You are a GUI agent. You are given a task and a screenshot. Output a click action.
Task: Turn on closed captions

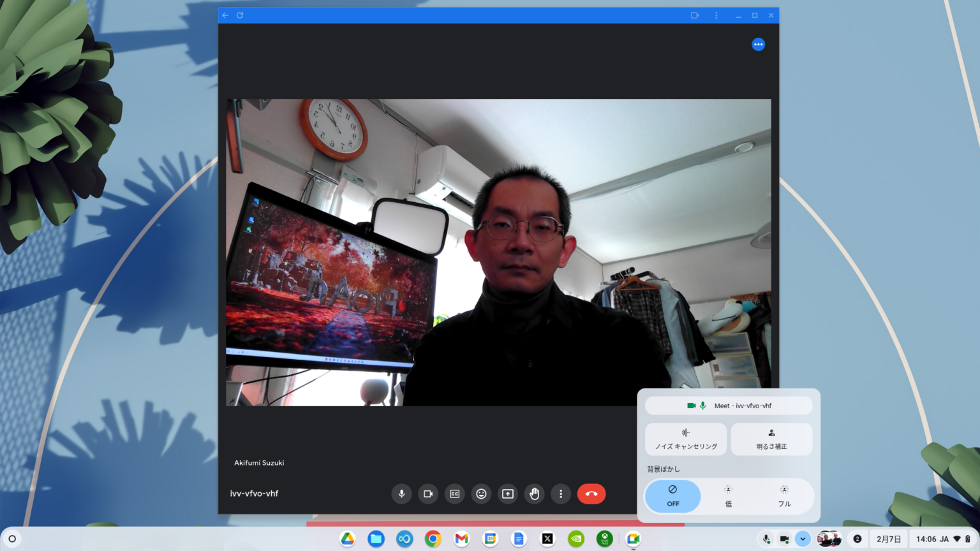coord(454,493)
